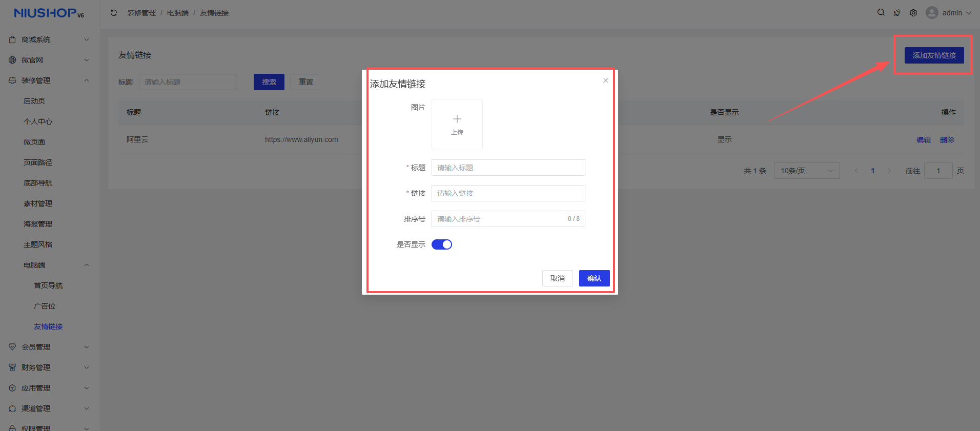Click the 重置 button
980x431 pixels.
click(306, 82)
